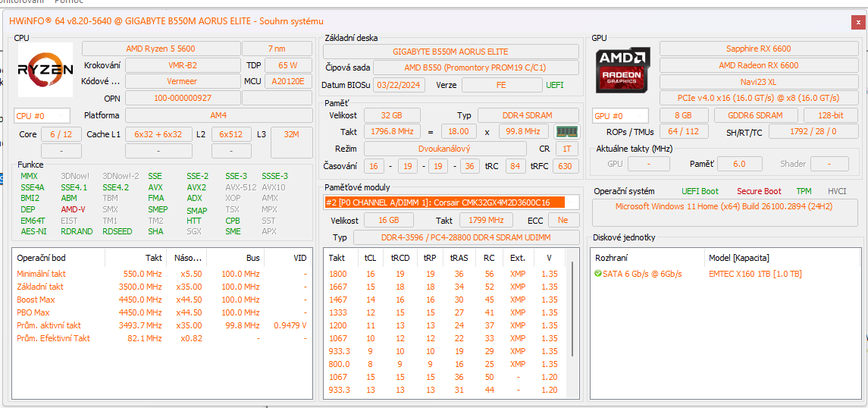Click the ROPs / TMUs value 64 / 112
Screen dimensions: 868x408
click(683, 132)
